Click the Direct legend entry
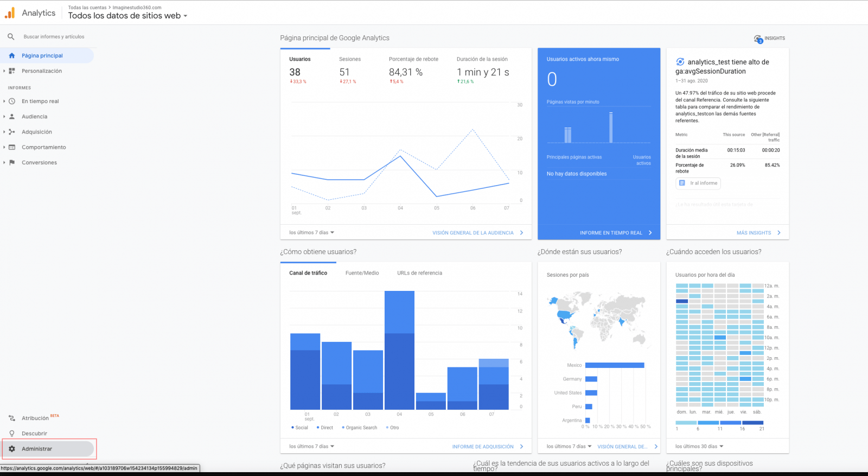 pyautogui.click(x=324, y=428)
